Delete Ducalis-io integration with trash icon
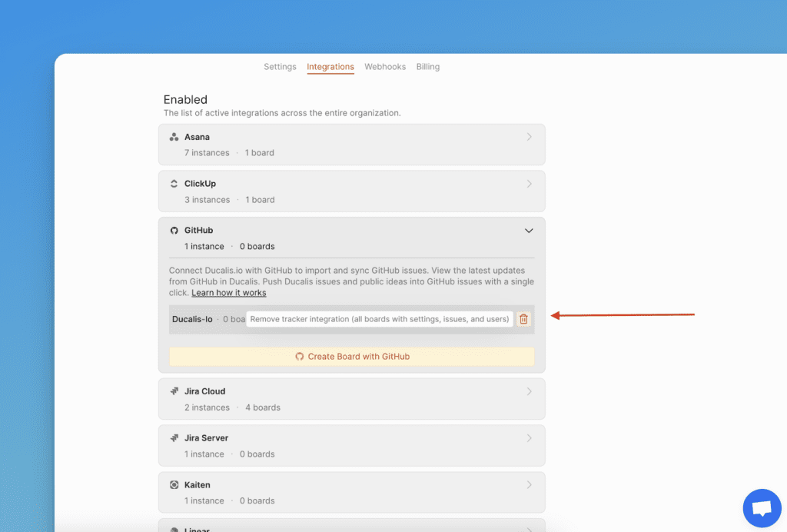Image resolution: width=787 pixels, height=532 pixels. click(524, 319)
